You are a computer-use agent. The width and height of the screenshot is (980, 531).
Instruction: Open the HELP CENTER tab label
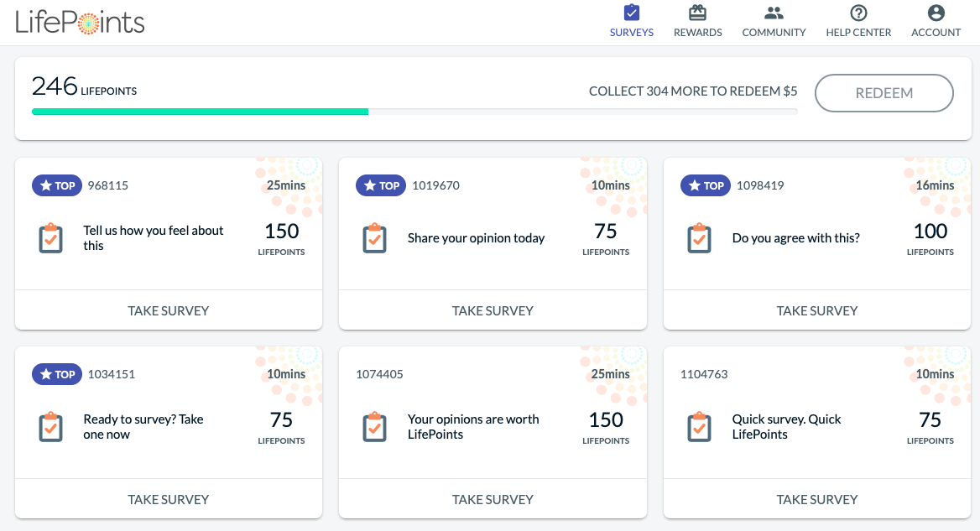(x=858, y=33)
